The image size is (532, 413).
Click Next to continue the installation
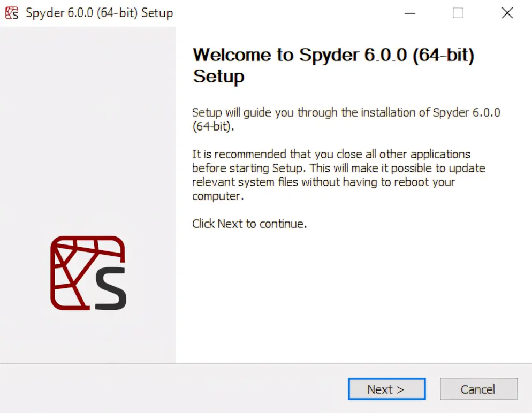tap(386, 389)
